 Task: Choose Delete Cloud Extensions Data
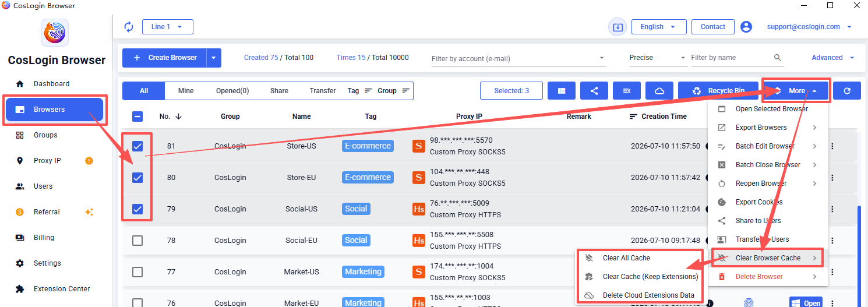tap(640, 295)
